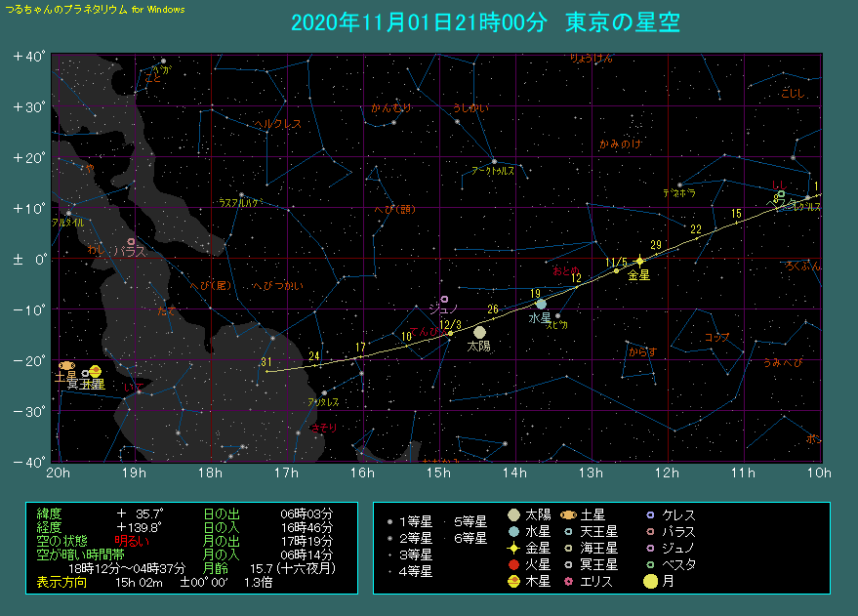Click the star Arcturus (アークトゥルス)
858x616 pixels.
(x=495, y=161)
